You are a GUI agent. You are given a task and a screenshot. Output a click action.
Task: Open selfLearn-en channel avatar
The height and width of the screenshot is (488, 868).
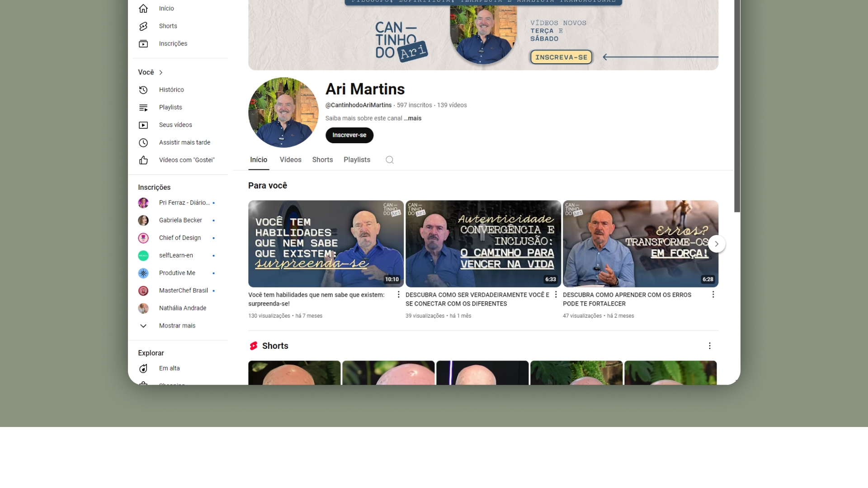click(x=143, y=256)
